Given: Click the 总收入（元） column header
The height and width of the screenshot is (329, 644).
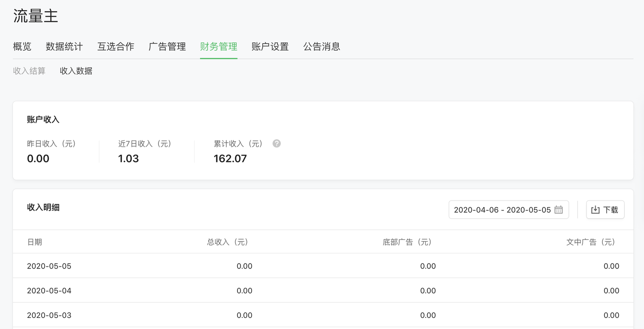Looking at the screenshot, I should [x=228, y=242].
